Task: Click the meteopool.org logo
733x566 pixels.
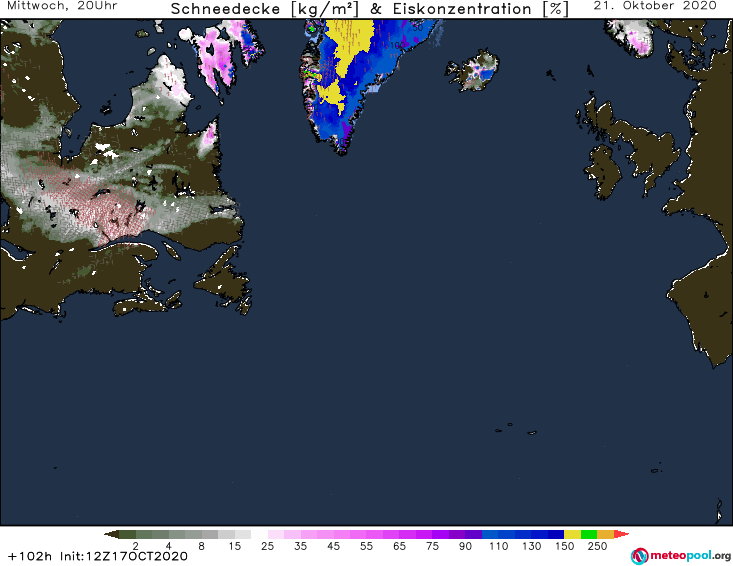Action: [x=681, y=556]
